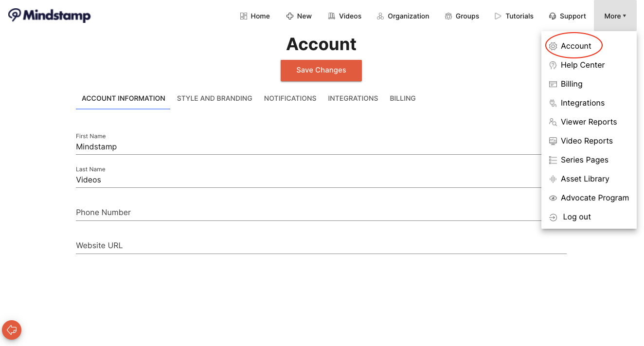Navigate to the Organization page
Screen dimensions: 644x346
click(403, 16)
